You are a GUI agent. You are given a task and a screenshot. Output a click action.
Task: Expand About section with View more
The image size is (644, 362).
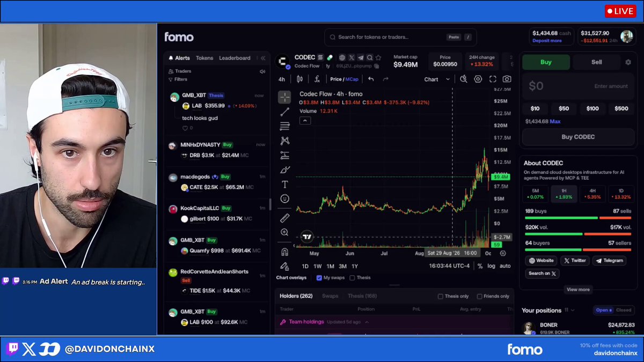[578, 290]
